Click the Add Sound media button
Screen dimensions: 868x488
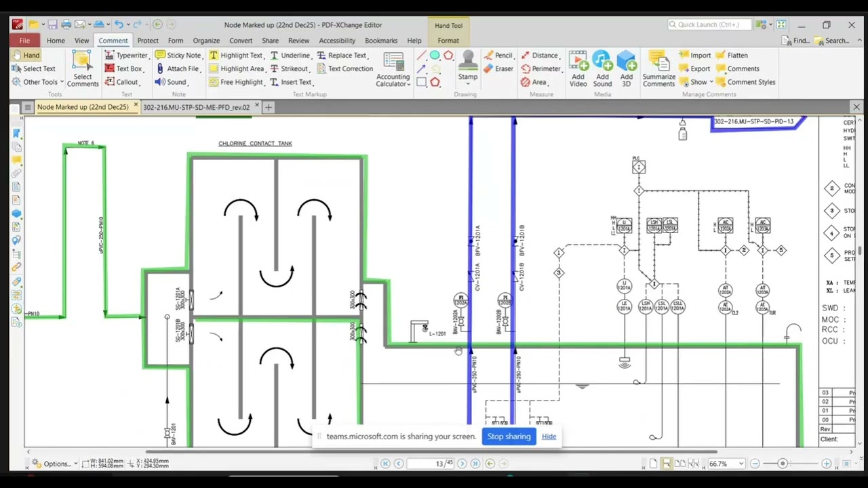pos(602,68)
